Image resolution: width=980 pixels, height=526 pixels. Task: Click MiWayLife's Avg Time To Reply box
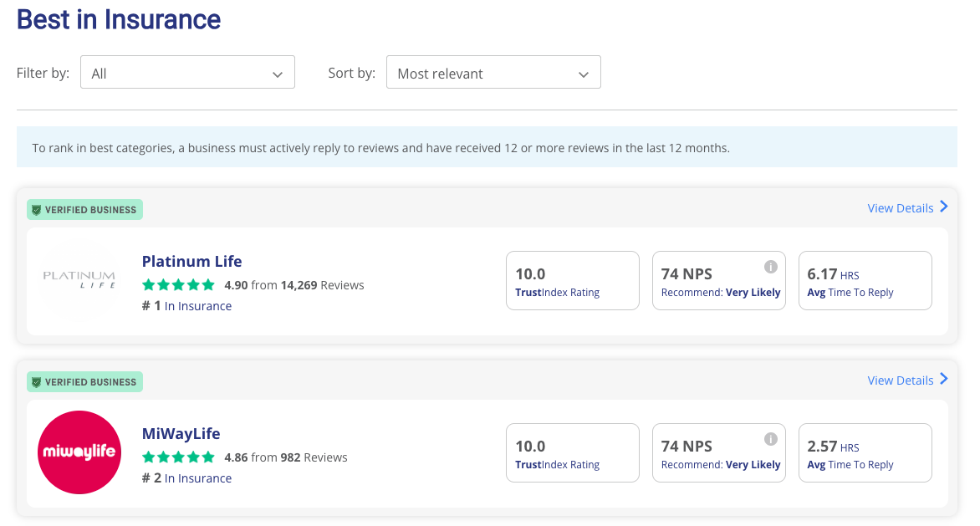(x=865, y=453)
